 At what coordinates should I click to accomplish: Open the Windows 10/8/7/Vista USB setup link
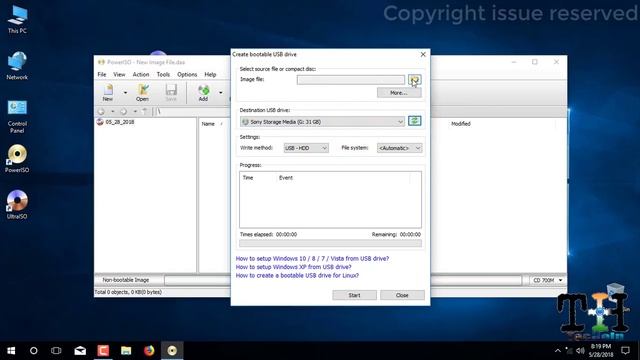pyautogui.click(x=312, y=258)
